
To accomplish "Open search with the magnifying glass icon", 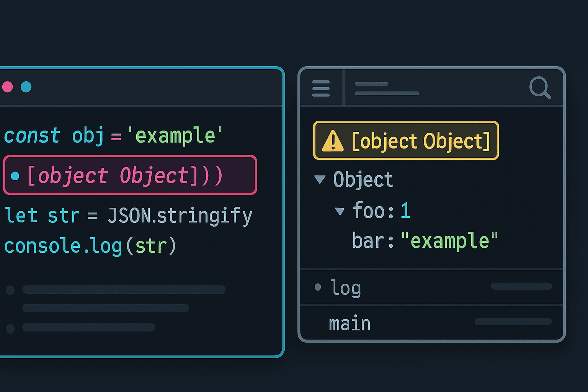I will 540,88.
